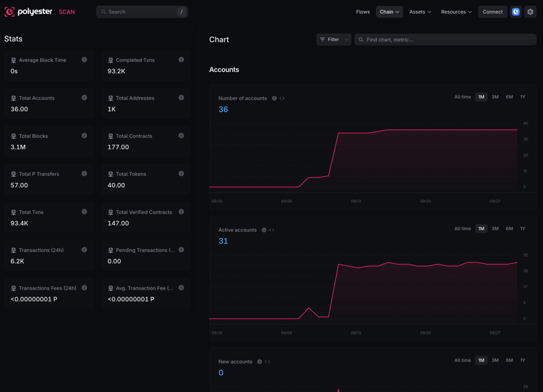The height and width of the screenshot is (392, 543).
Task: Select 3M tab for New accounts
Action: point(495,360)
